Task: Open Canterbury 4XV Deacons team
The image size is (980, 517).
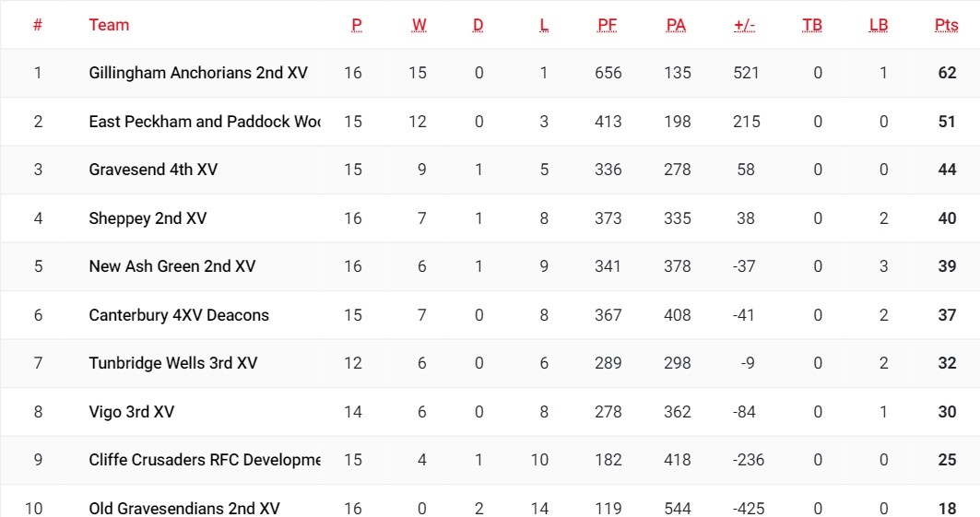Action: pos(179,315)
